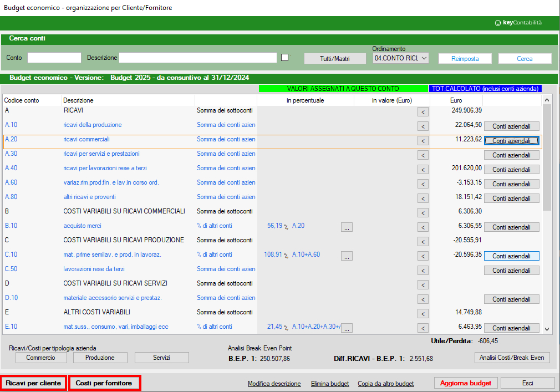
Task: Click the Reimposta button
Action: [x=465, y=59]
